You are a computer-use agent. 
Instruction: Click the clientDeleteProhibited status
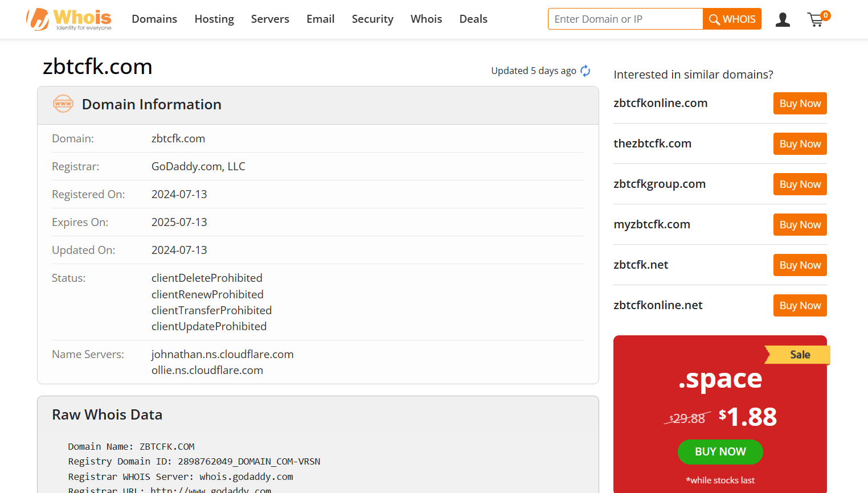pyautogui.click(x=207, y=278)
